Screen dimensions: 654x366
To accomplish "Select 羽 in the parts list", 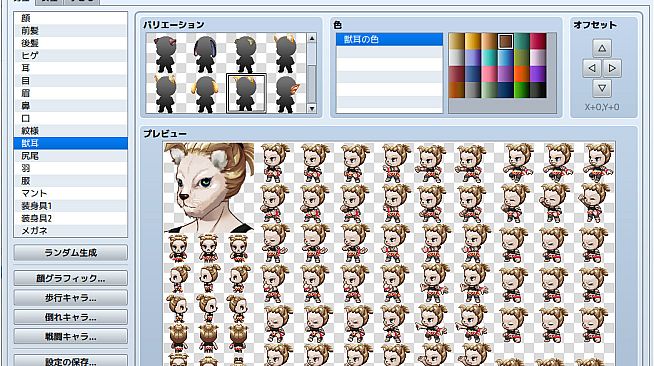I will (70, 168).
